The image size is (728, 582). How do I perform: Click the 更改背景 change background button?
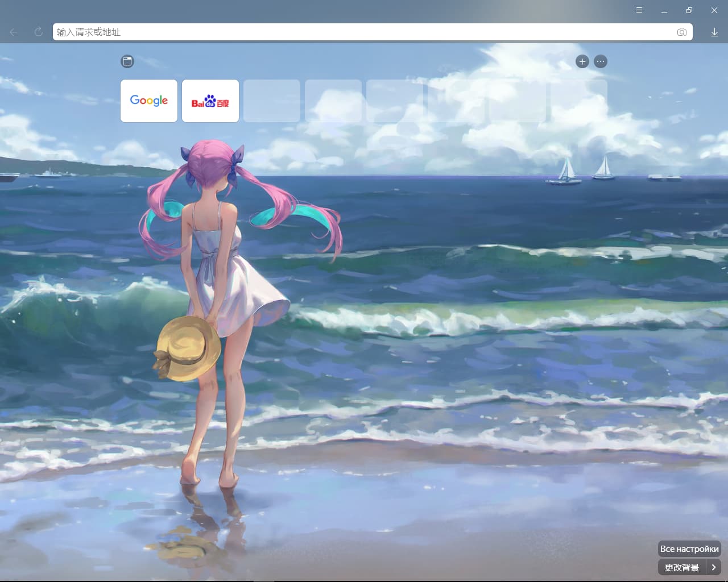682,567
